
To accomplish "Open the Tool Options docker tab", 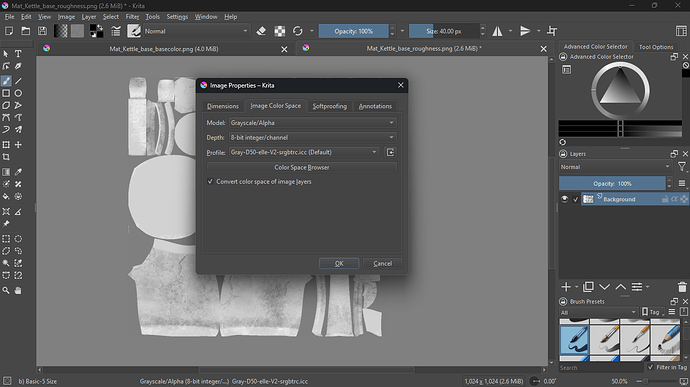I will 656,47.
